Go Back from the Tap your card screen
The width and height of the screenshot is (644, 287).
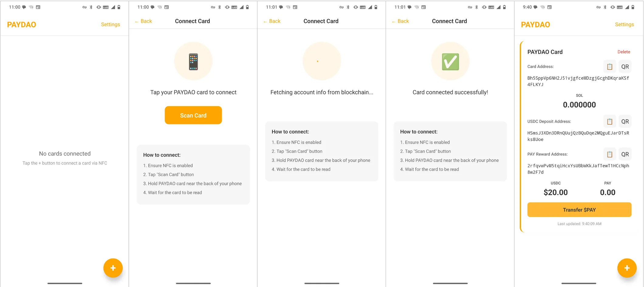(143, 21)
